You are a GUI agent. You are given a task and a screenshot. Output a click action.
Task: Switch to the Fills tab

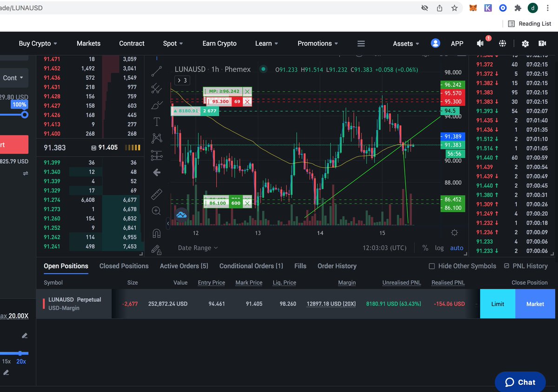click(300, 266)
